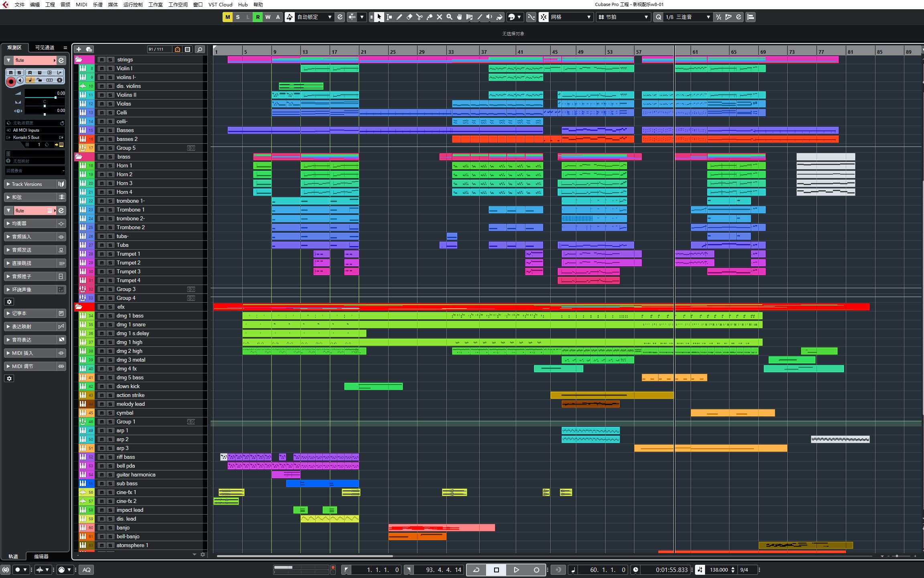The width and height of the screenshot is (924, 578).
Task: Select the Object Selection arrow tool
Action: pos(379,17)
